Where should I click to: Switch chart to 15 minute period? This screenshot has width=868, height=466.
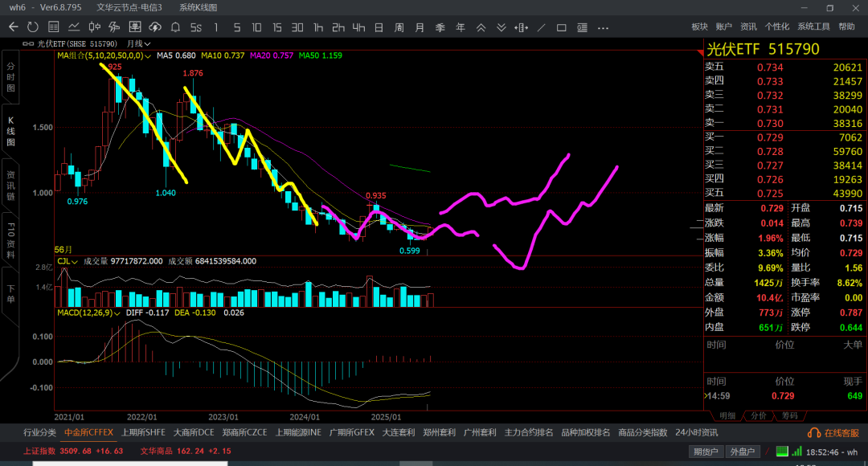276,27
